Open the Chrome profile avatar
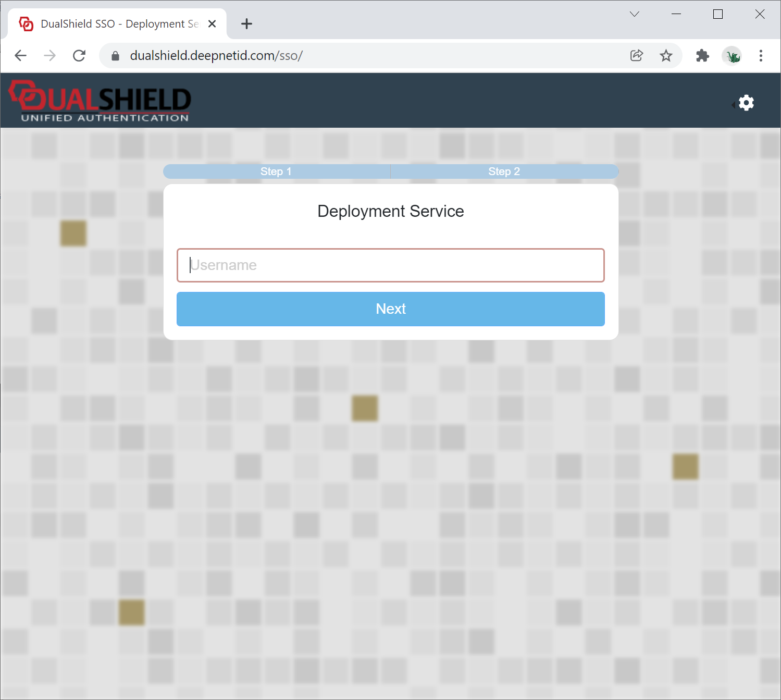Viewport: 781px width, 700px height. [x=732, y=56]
